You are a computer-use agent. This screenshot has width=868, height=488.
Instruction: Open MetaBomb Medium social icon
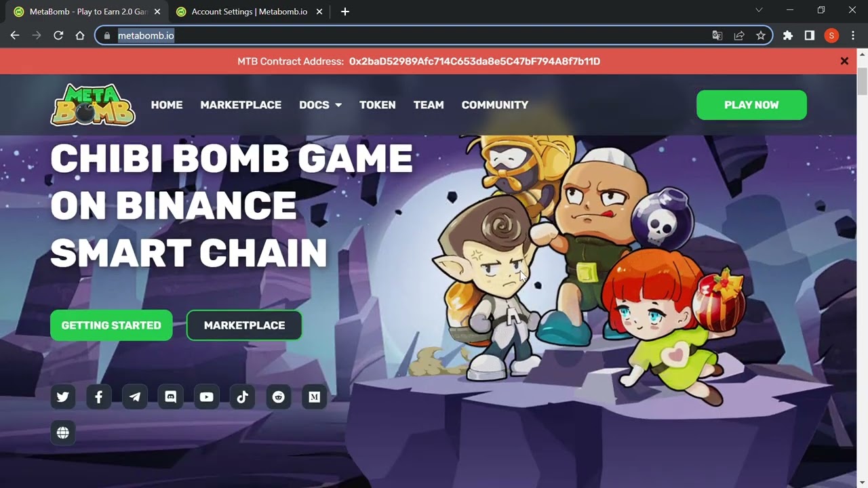315,397
